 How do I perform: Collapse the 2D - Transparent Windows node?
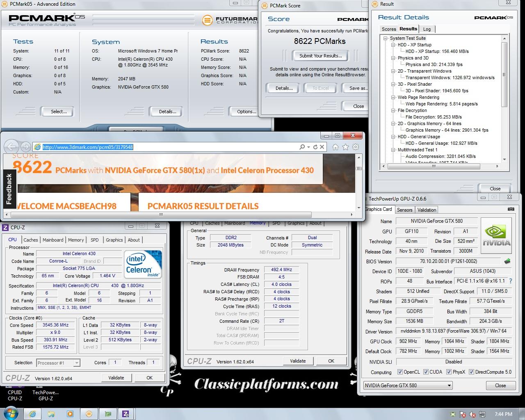(393, 71)
